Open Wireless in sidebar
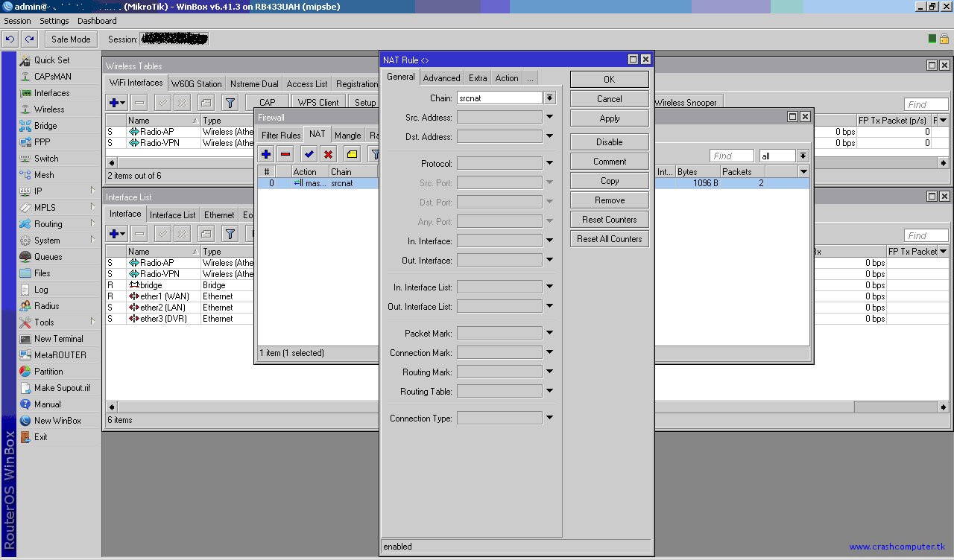This screenshot has height=560, width=954. [x=49, y=109]
